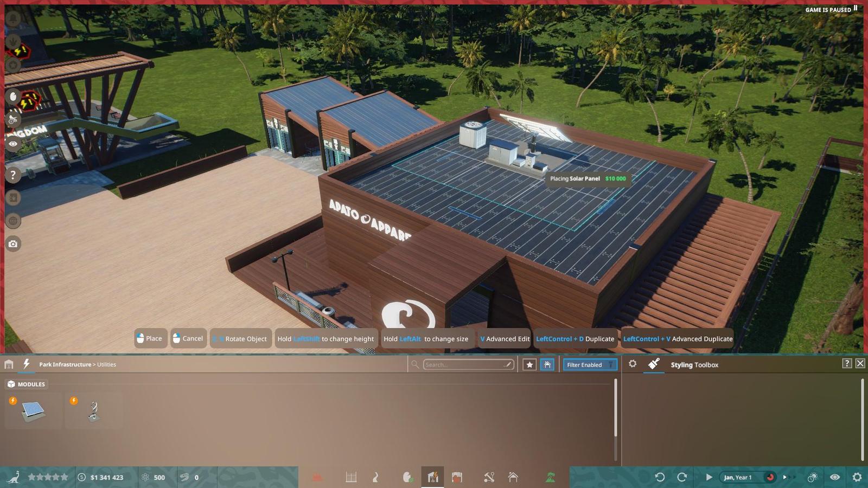The width and height of the screenshot is (868, 488).
Task: Open the foliage scenery tree menu
Action: pyautogui.click(x=551, y=477)
